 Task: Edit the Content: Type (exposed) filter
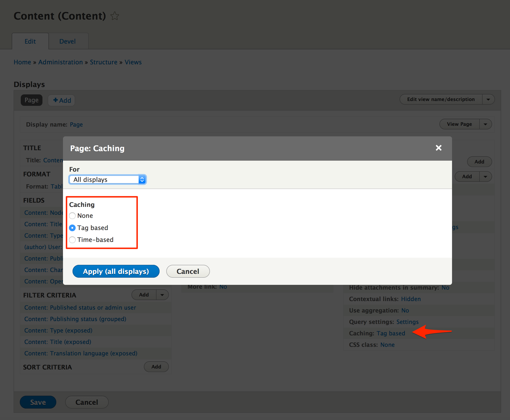(58, 330)
